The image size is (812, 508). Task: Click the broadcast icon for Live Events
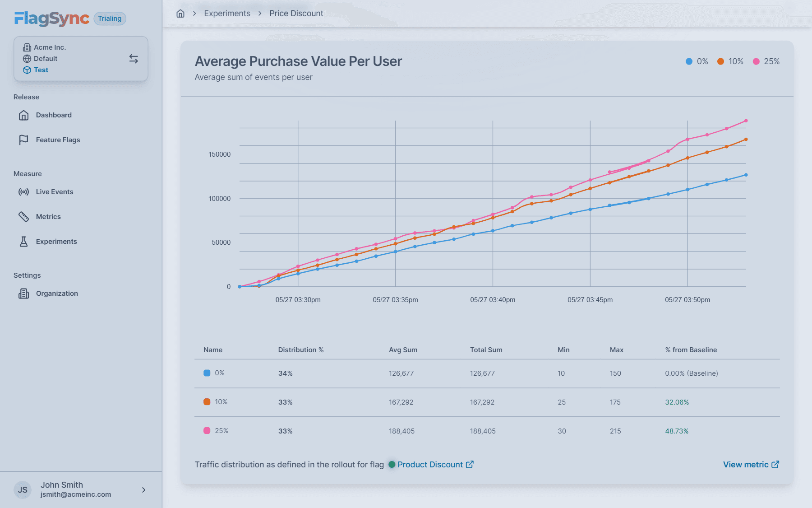(24, 192)
